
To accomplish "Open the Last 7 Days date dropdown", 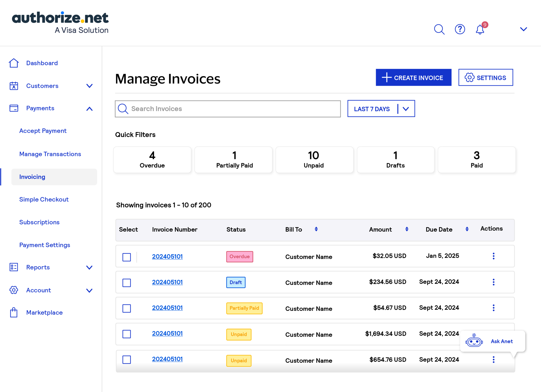I will tap(381, 109).
